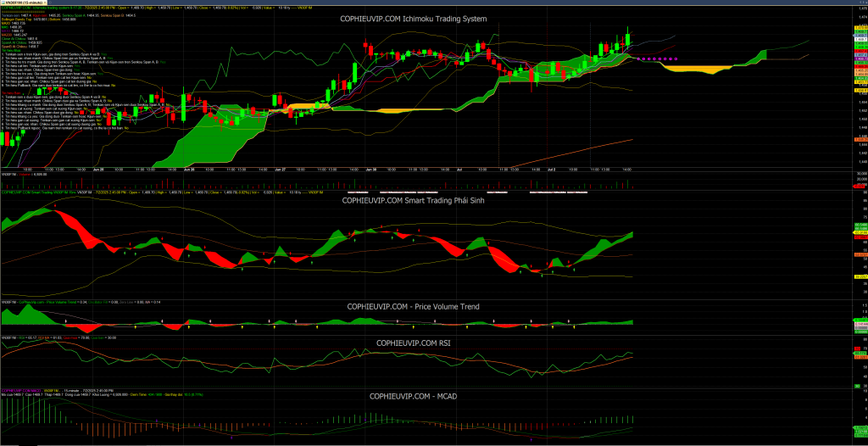The image size is (868, 446).
Task: Click the Price Volume Trend header values line
Action: (x=81, y=302)
